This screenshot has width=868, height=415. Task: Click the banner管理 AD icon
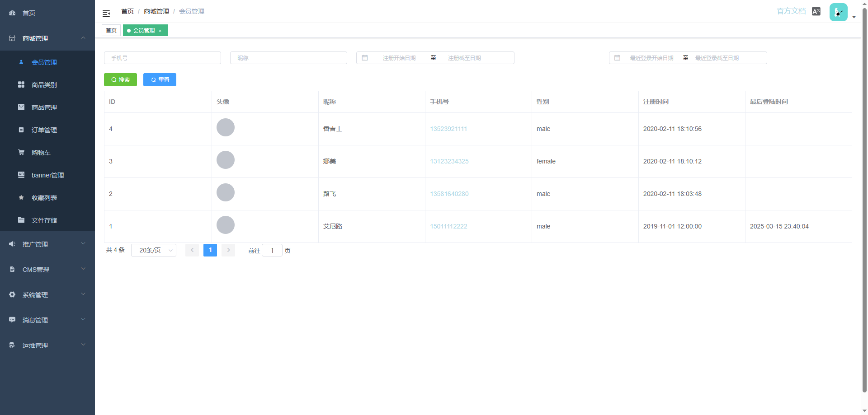pyautogui.click(x=21, y=175)
